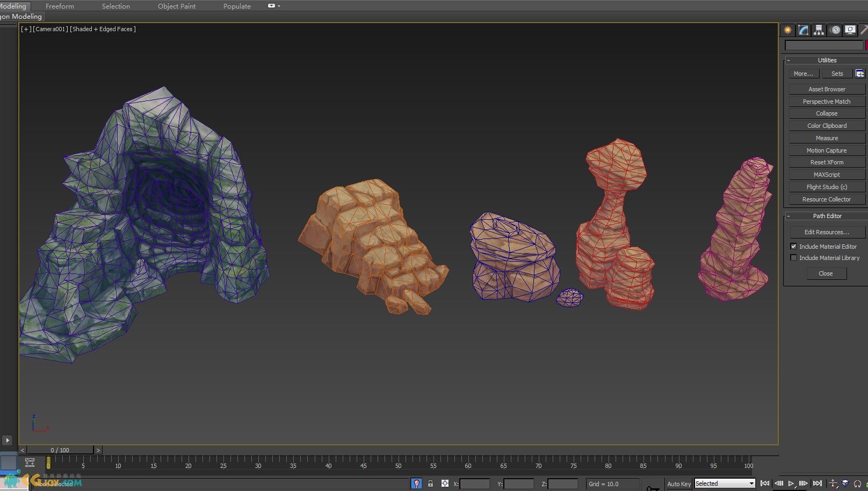Open the Modify command panel tab
Viewport: 868px width, 491px height.
[804, 30]
